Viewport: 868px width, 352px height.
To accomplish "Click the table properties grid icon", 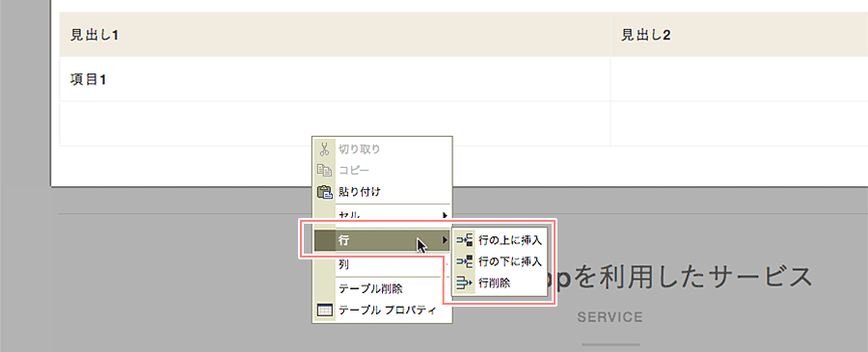I will (324, 311).
